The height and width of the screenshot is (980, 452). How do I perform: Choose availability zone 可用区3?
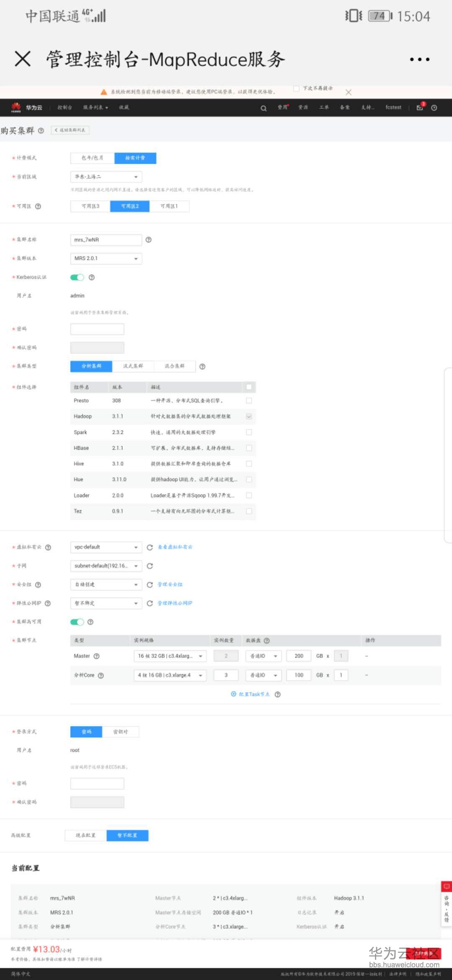[90, 206]
